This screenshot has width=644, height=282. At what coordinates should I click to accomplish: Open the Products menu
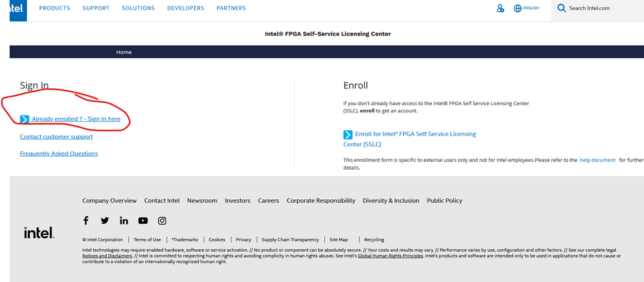pyautogui.click(x=55, y=8)
